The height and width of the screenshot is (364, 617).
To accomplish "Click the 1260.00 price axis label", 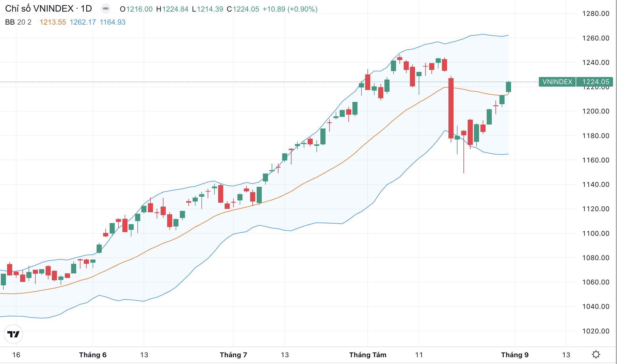I will 596,38.
